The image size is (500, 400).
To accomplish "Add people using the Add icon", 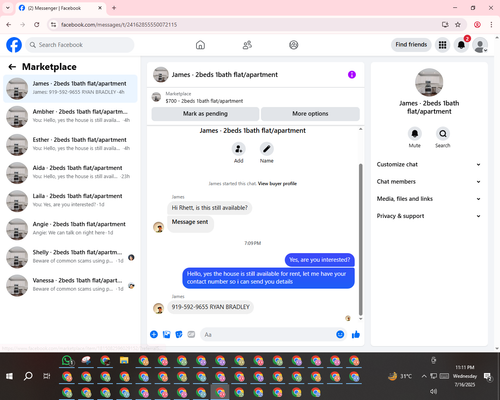I will point(239,149).
